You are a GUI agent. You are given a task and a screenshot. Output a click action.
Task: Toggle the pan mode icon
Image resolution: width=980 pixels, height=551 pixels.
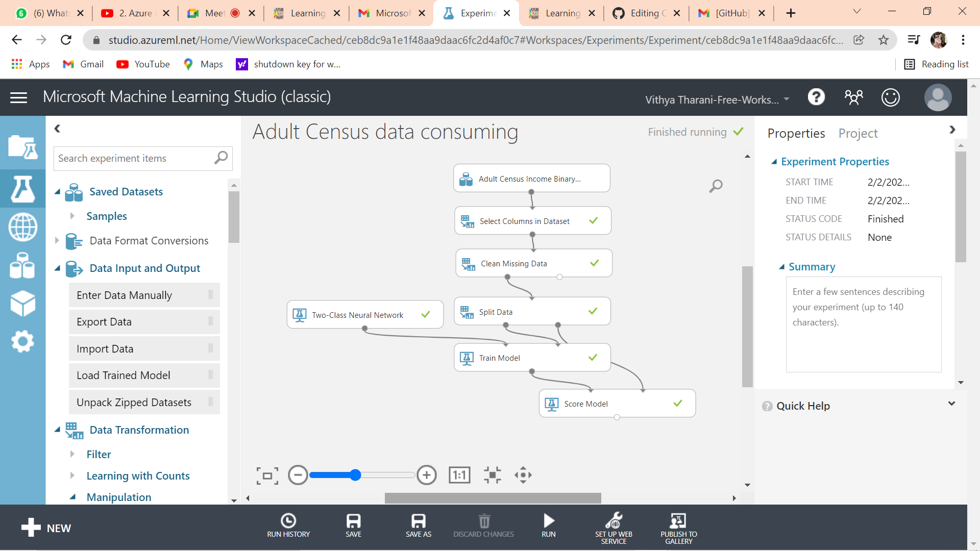coord(523,475)
